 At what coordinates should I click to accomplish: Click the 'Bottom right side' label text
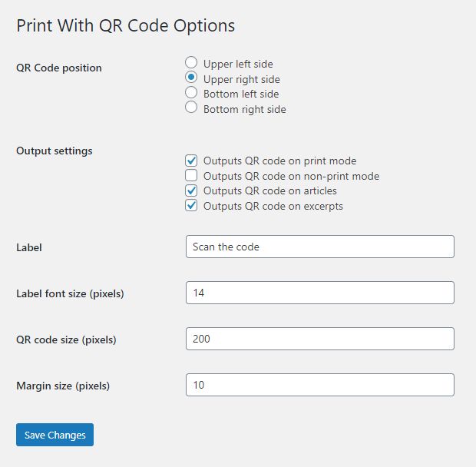244,109
